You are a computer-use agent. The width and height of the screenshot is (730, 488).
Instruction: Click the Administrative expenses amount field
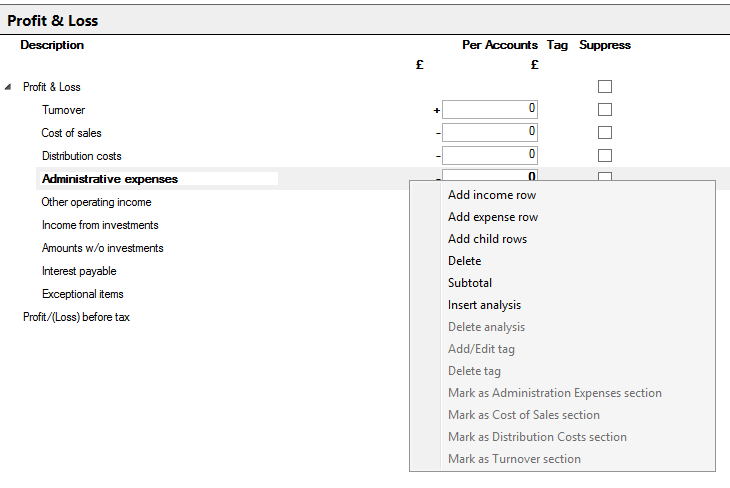pyautogui.click(x=490, y=175)
